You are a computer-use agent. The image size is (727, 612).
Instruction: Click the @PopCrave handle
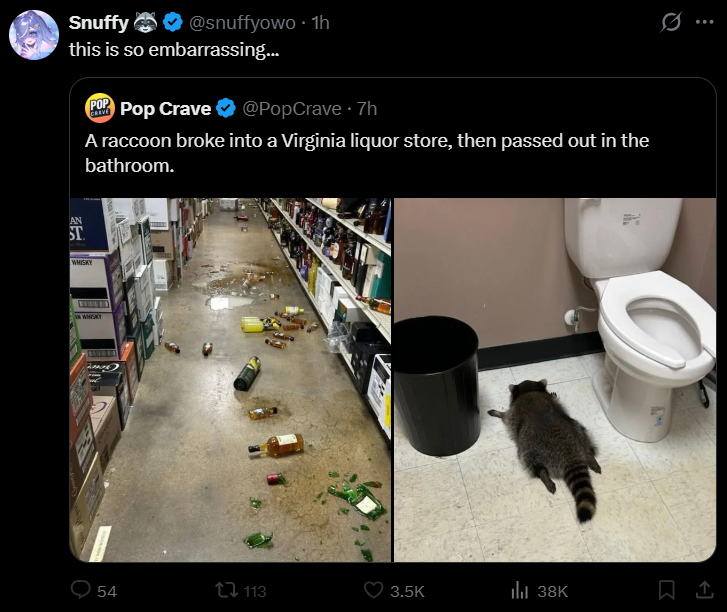coord(292,108)
